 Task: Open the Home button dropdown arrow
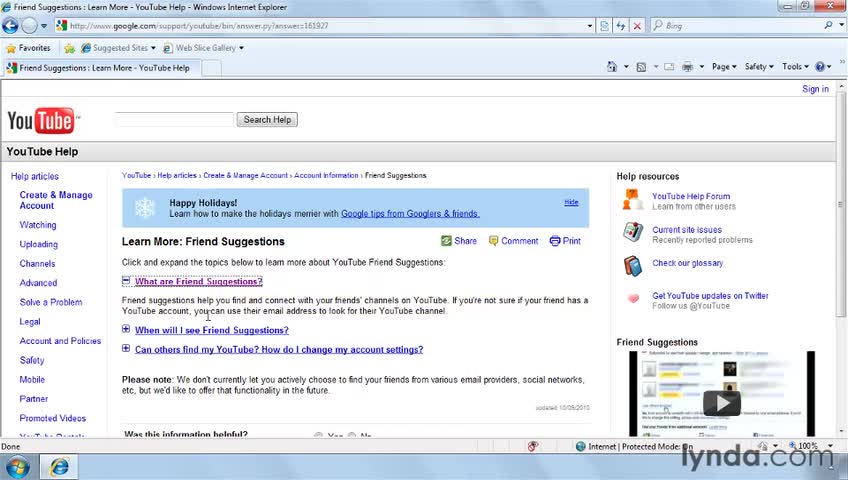click(626, 66)
